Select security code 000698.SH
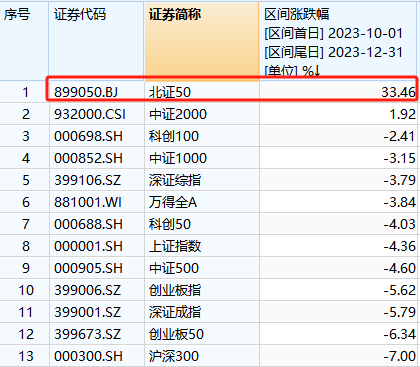Viewport: 420px width, 367px height. click(x=88, y=136)
